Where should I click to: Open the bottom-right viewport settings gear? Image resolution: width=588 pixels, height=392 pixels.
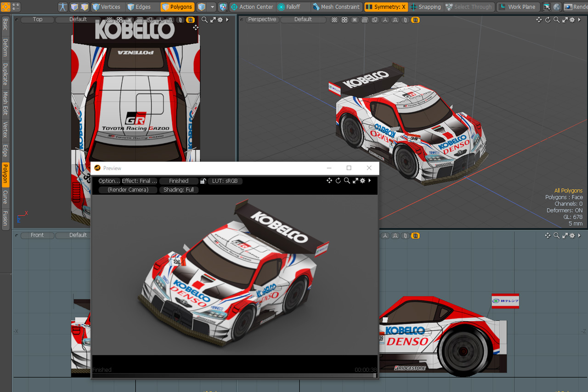coord(572,236)
